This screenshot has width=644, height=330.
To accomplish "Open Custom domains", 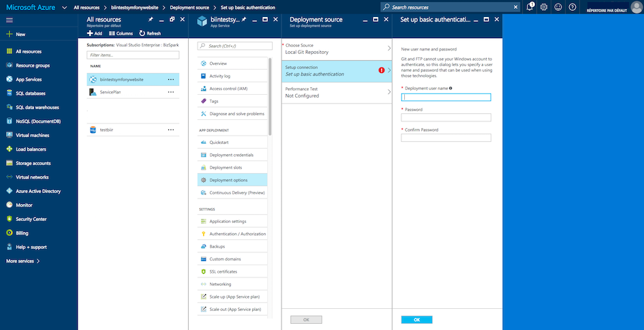I will 232,259.
